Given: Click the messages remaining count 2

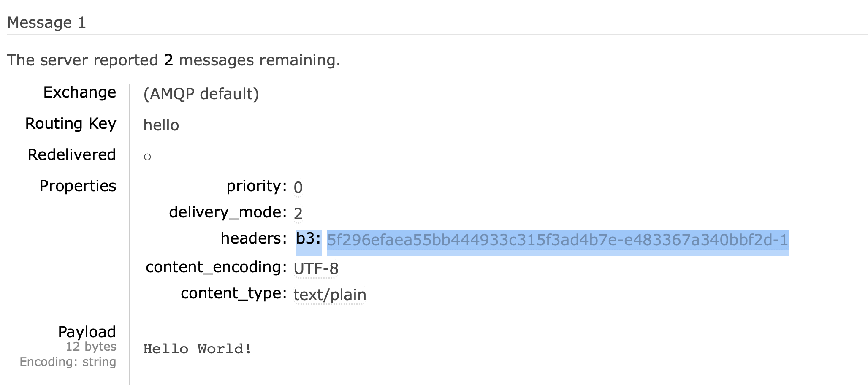Looking at the screenshot, I should (x=168, y=60).
